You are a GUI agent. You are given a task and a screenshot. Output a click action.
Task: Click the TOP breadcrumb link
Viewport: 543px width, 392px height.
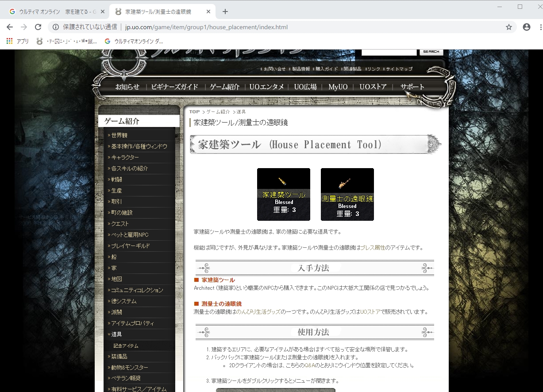(x=194, y=112)
